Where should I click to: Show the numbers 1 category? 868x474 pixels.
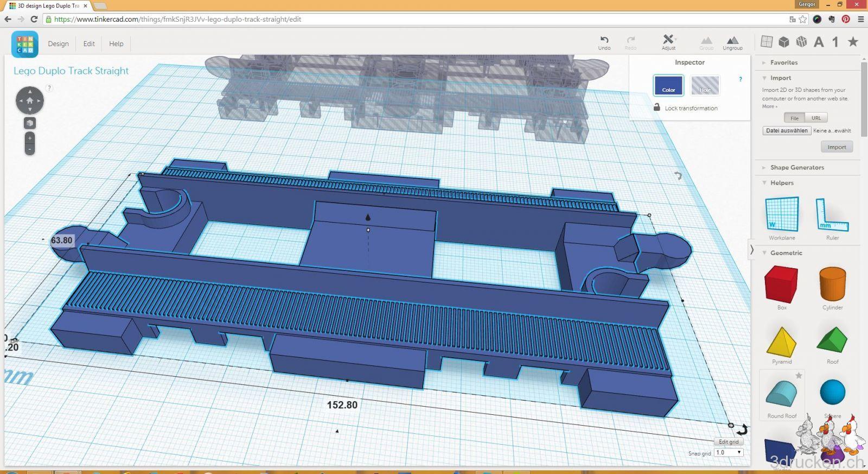(835, 42)
